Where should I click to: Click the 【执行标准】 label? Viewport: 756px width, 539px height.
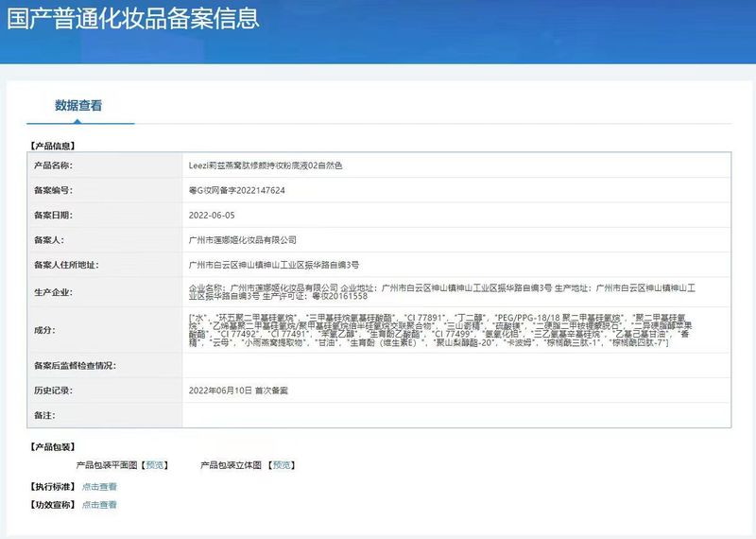[53, 486]
